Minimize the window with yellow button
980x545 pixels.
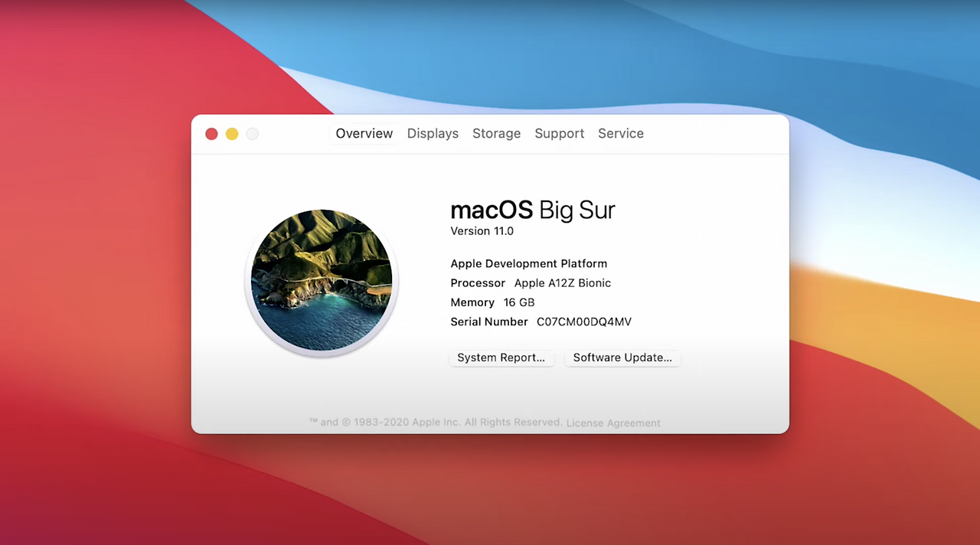(x=232, y=134)
